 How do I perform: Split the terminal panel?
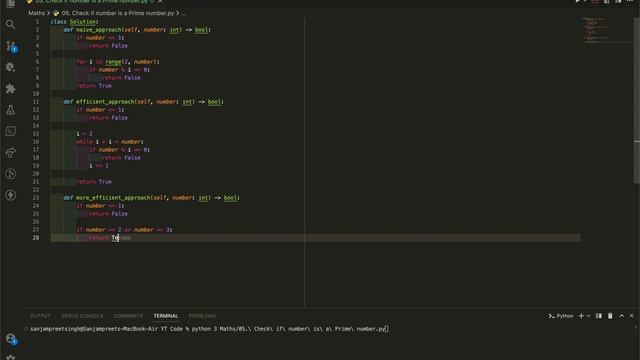(x=599, y=316)
